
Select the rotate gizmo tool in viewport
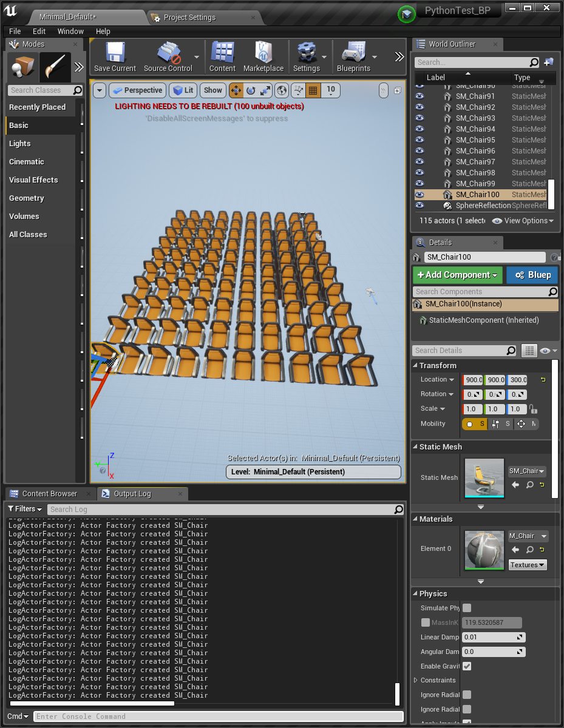[x=251, y=90]
